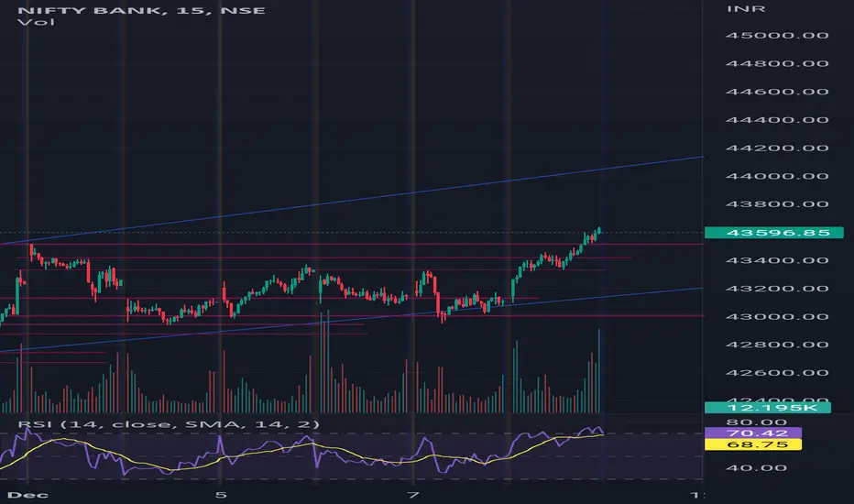Viewport: 854px width, 504px height.
Task: Open the RSI (14, close, SMA, 14, 2) legend
Action: [169, 424]
